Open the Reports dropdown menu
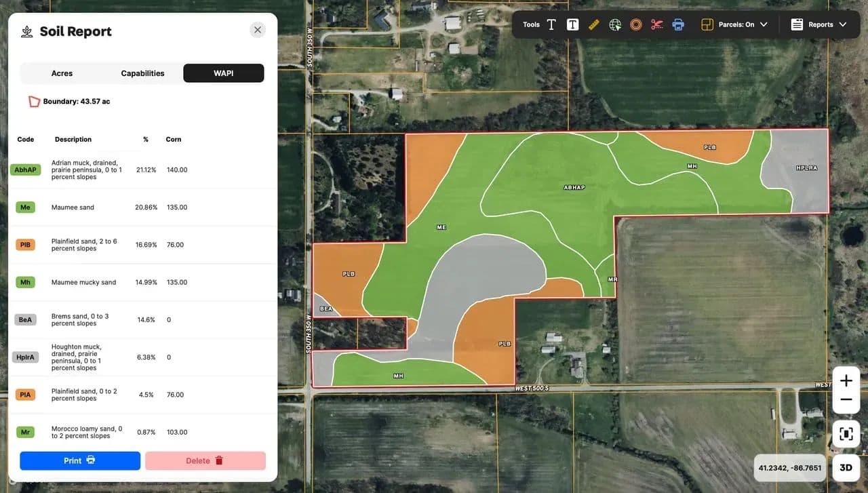The image size is (868, 493). click(x=819, y=24)
